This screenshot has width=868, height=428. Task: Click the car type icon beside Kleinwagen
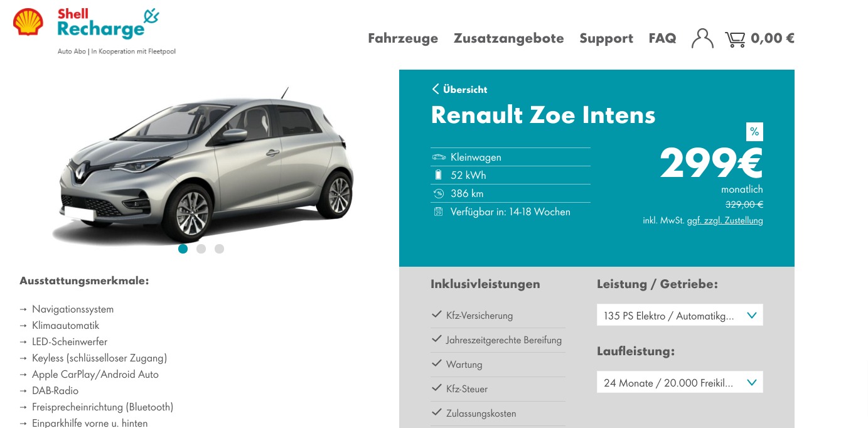tap(439, 157)
